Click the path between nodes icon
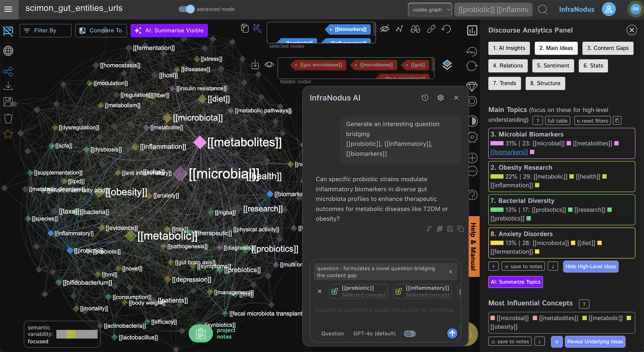This screenshot has width=644, height=352. point(400,29)
